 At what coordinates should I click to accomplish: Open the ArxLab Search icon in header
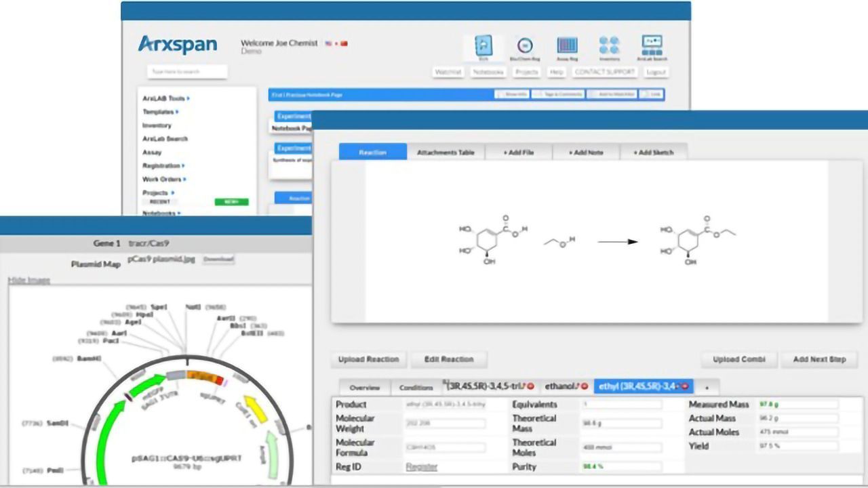click(x=651, y=48)
